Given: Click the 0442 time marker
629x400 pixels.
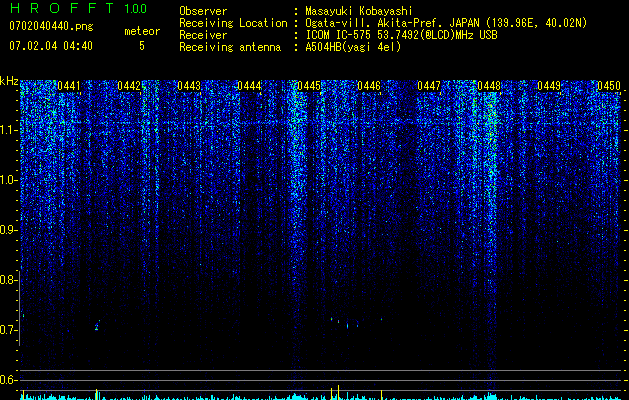Looking at the screenshot, I should tap(129, 86).
